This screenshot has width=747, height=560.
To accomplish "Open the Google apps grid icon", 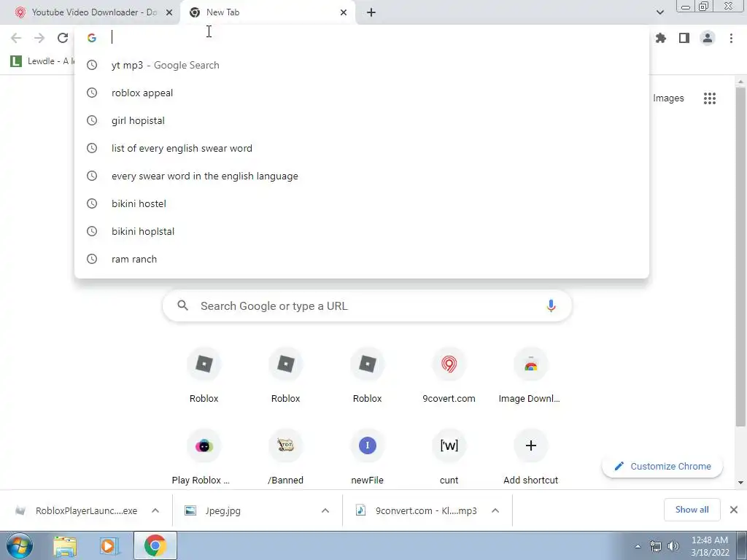I will pos(709,98).
